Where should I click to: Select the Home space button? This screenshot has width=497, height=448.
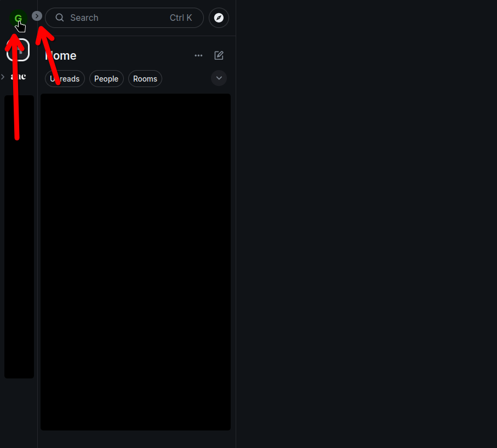pyautogui.click(x=18, y=51)
